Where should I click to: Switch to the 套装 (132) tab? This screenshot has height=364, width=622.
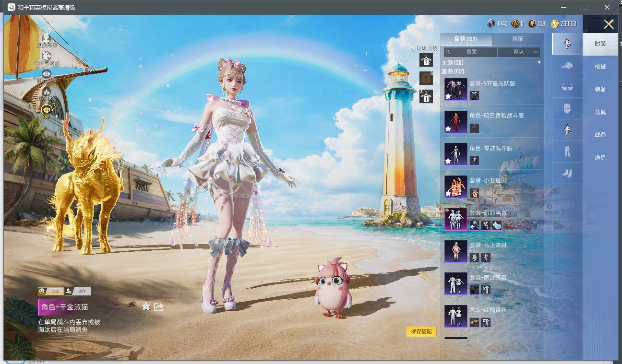coord(466,39)
